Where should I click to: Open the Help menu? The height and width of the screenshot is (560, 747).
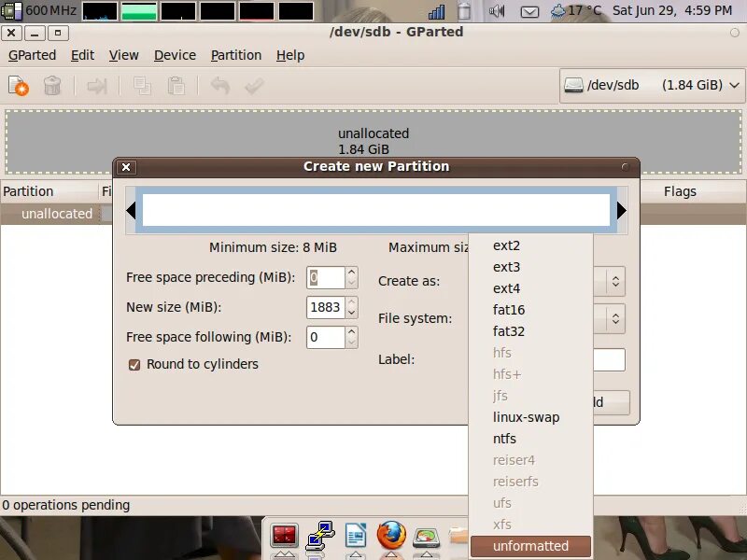pyautogui.click(x=290, y=55)
